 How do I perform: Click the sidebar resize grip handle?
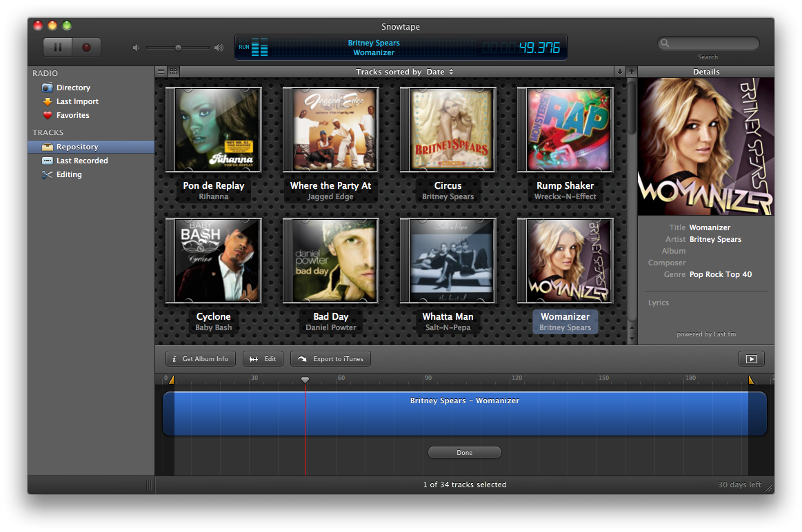point(150,484)
